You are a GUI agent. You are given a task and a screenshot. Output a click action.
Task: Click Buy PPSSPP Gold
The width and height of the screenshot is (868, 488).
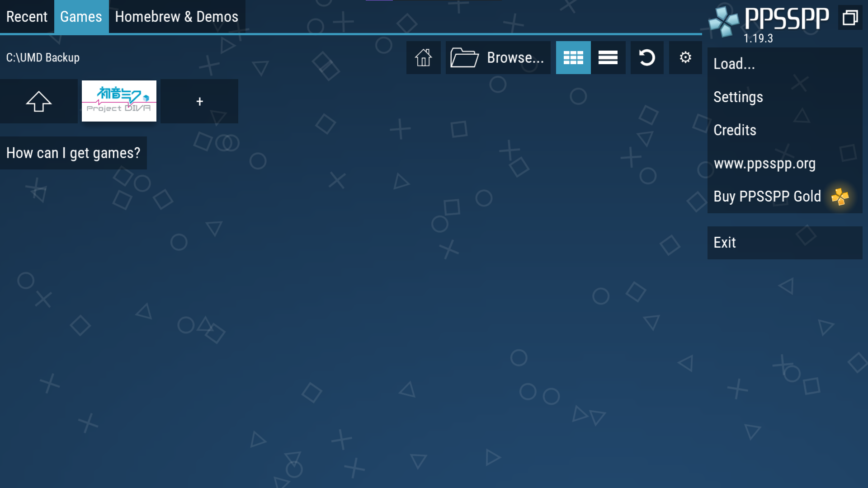[x=785, y=197]
